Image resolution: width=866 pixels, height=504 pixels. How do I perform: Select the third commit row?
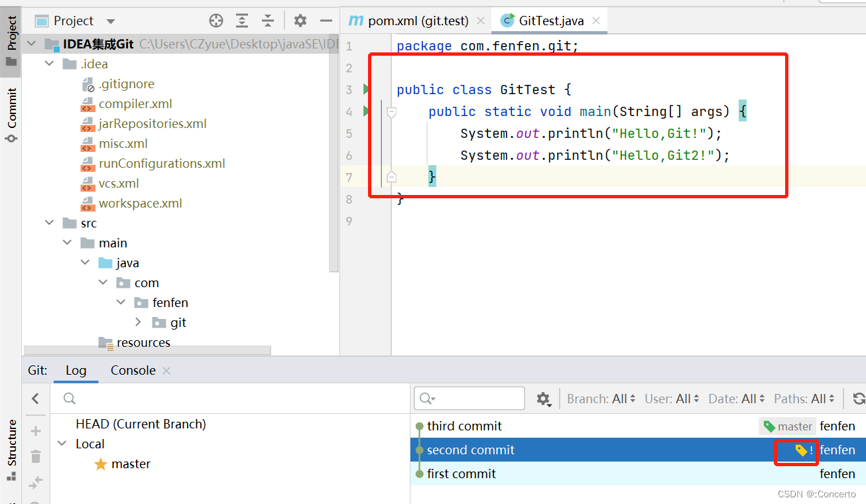pyautogui.click(x=638, y=426)
